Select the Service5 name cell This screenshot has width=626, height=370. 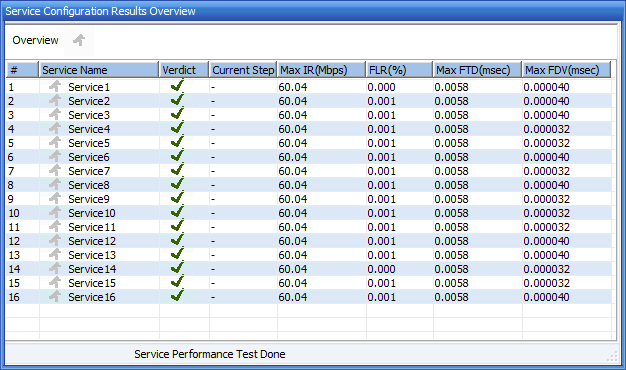coord(89,143)
